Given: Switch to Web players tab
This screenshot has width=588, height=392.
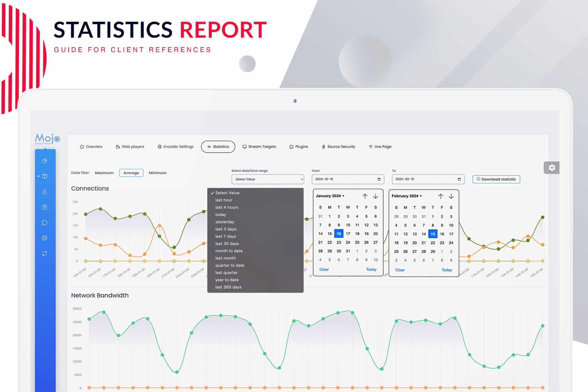Looking at the screenshot, I should [x=130, y=147].
